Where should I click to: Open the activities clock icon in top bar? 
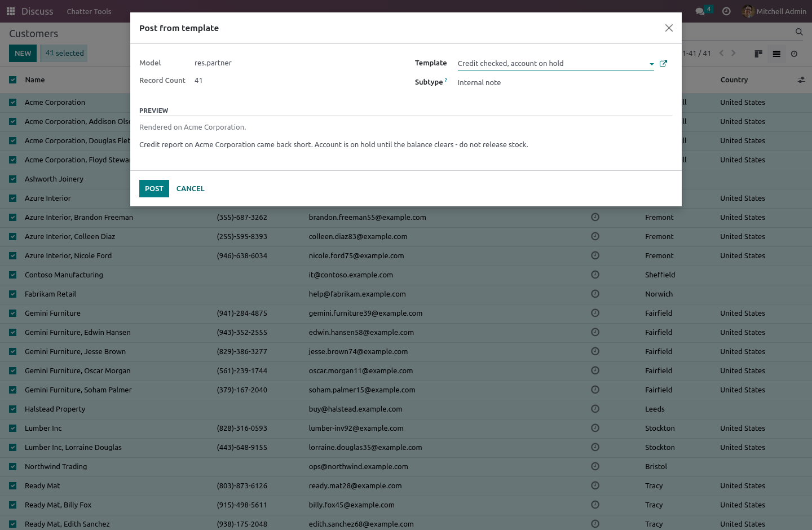click(726, 11)
